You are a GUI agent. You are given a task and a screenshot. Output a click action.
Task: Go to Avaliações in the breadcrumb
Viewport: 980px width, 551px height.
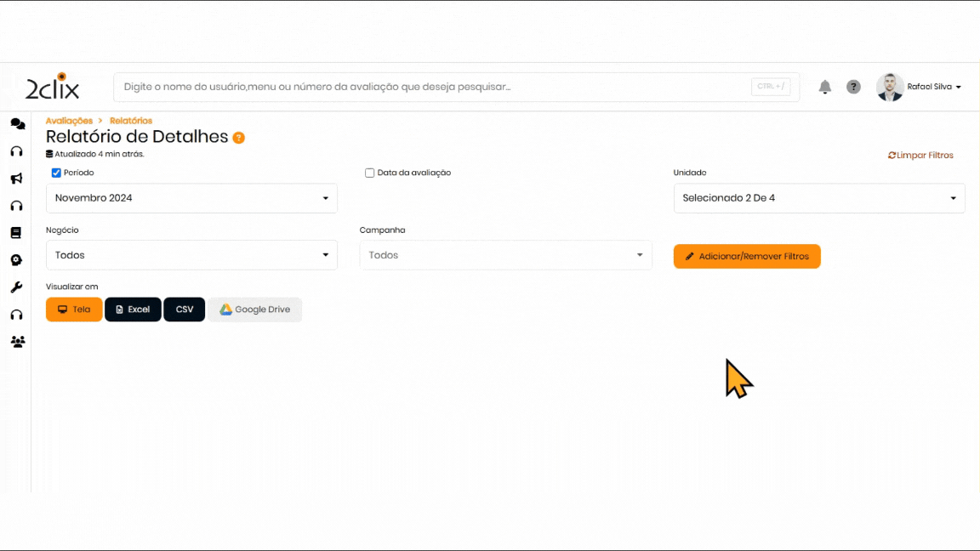pyautogui.click(x=69, y=121)
